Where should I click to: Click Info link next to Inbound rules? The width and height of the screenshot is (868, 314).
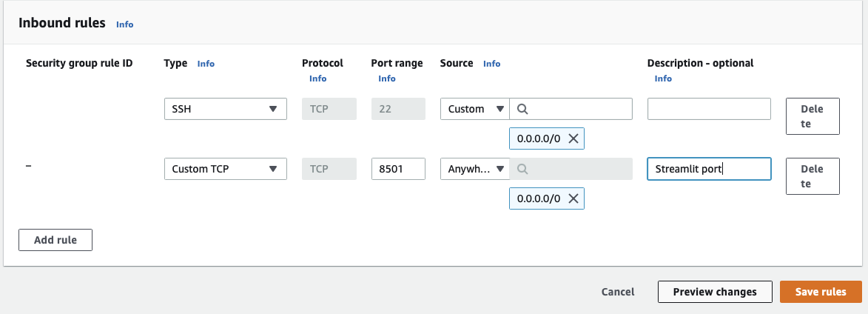[124, 24]
